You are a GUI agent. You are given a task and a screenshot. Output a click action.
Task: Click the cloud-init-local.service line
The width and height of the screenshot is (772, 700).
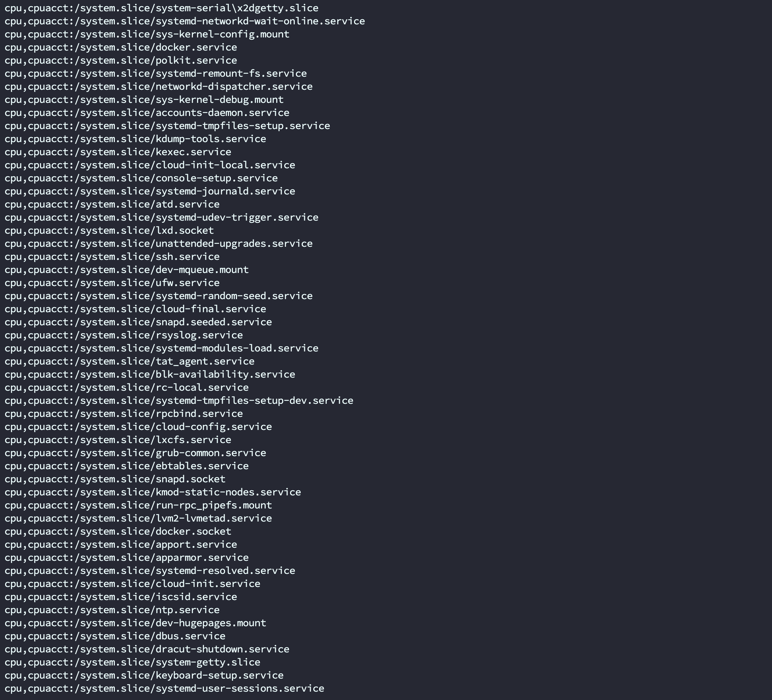(150, 165)
